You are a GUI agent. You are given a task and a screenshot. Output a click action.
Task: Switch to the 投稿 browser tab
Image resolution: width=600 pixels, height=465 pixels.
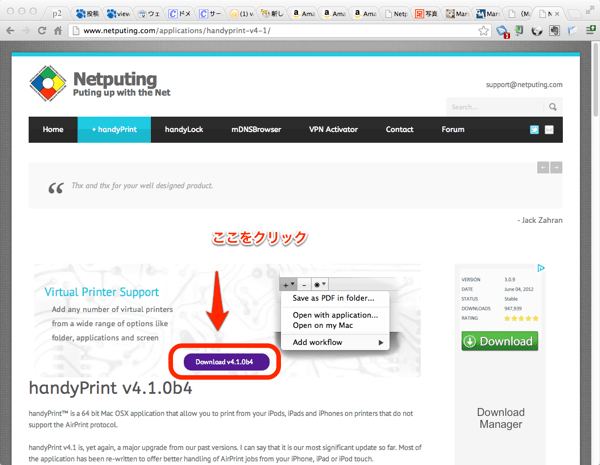click(87, 14)
